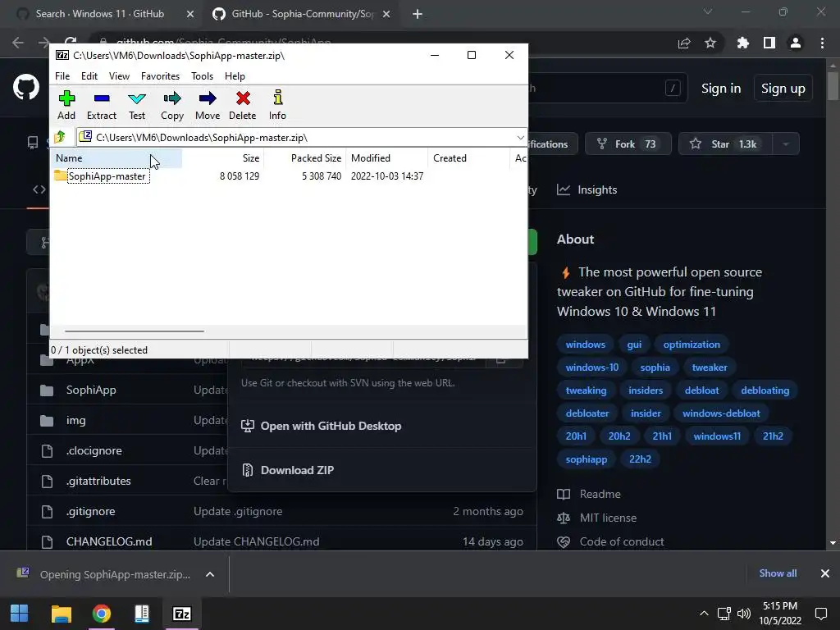This screenshot has width=840, height=630.
Task: Click the horizontal scrollbar in 7-Zip list
Action: [134, 331]
